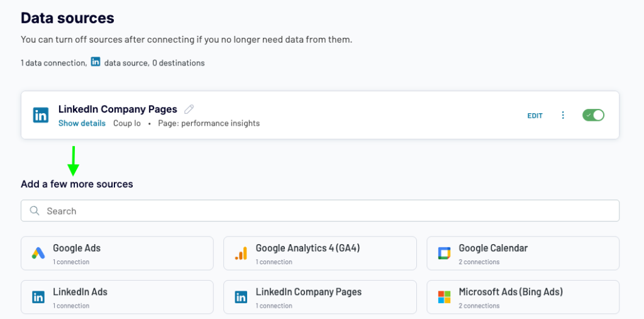644x319 pixels.
Task: Click the Google Analytics 4 bar chart icon
Action: (241, 253)
